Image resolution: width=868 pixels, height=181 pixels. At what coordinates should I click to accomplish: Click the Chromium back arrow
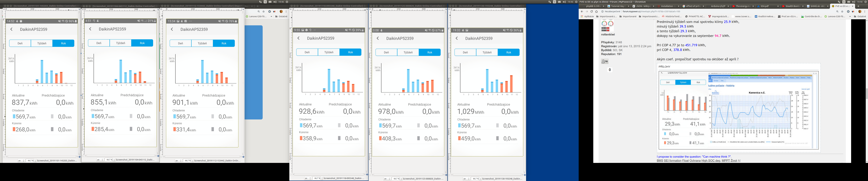pos(582,11)
